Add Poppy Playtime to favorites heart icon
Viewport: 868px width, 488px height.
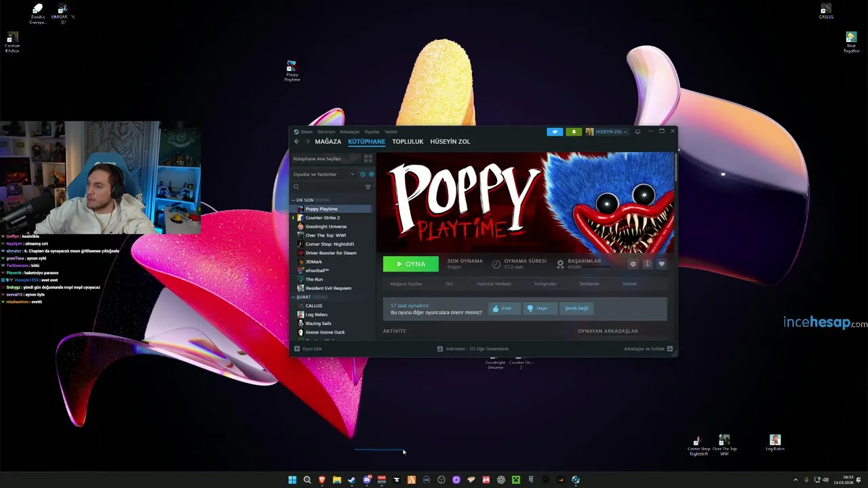tap(661, 264)
